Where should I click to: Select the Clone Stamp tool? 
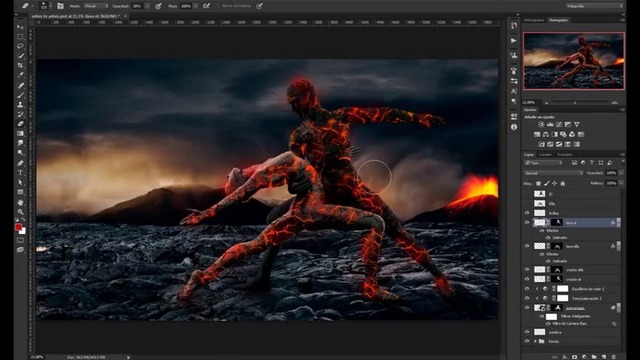20,105
